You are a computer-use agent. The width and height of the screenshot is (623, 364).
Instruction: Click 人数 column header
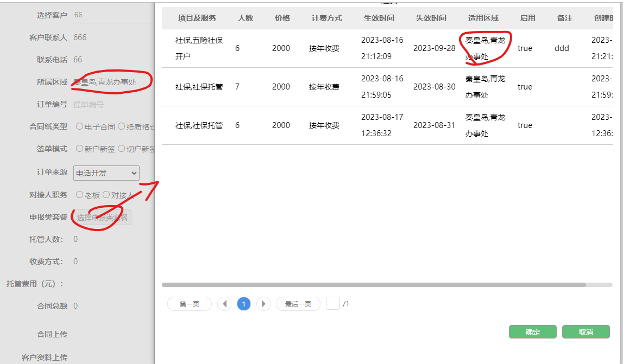click(x=246, y=18)
